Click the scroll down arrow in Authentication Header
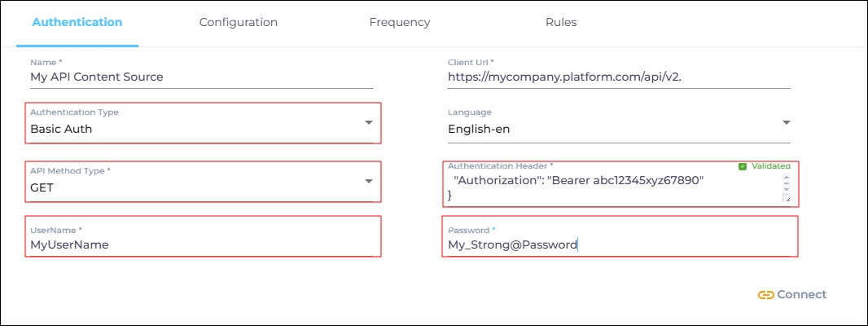This screenshot has width=868, height=326. tap(786, 187)
